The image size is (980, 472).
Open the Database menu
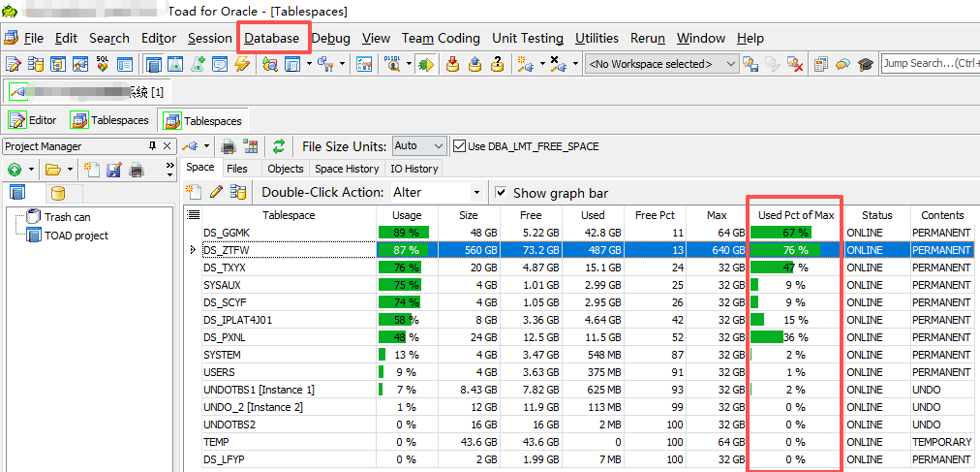(x=271, y=38)
